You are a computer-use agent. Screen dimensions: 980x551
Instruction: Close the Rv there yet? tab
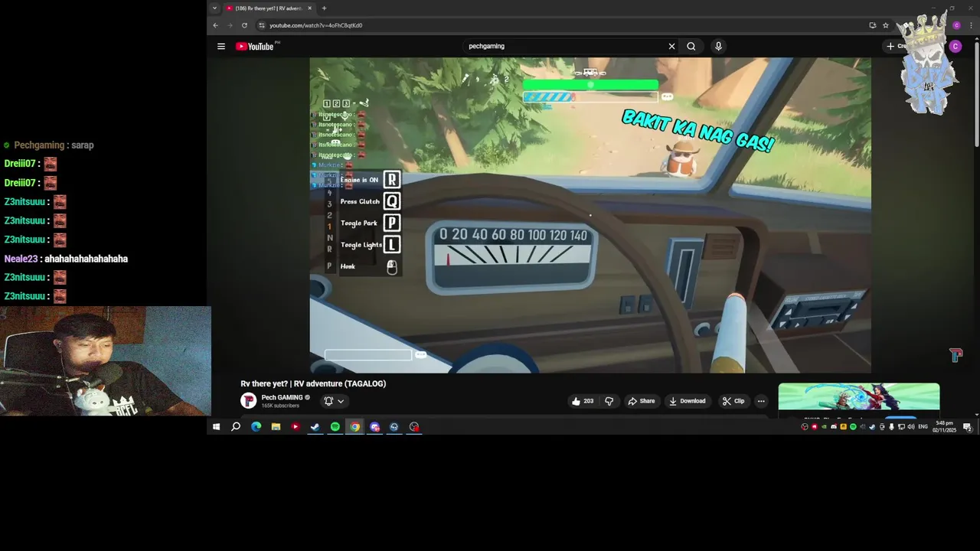tap(310, 8)
